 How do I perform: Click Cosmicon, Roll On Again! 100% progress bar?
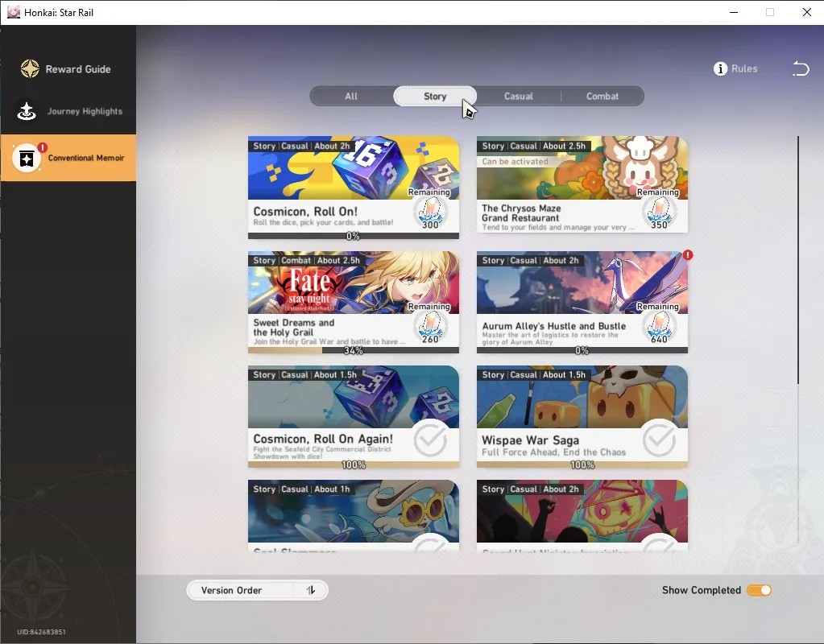353,464
